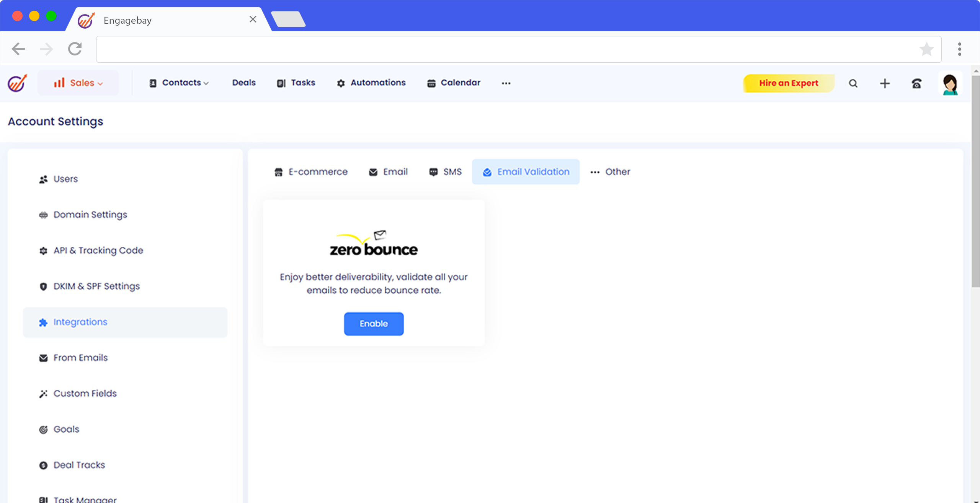
Task: Open the Other integrations tab
Action: [610, 172]
